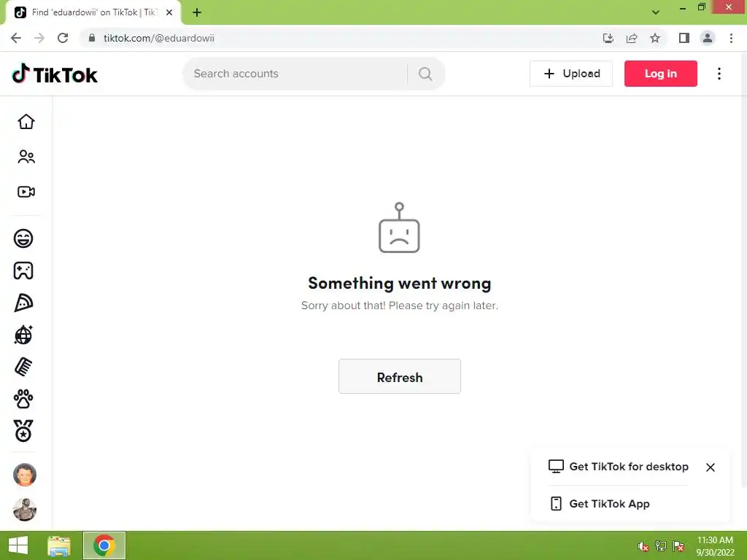Click the Refresh button
Image resolution: width=747 pixels, height=560 pixels.
[x=399, y=376]
